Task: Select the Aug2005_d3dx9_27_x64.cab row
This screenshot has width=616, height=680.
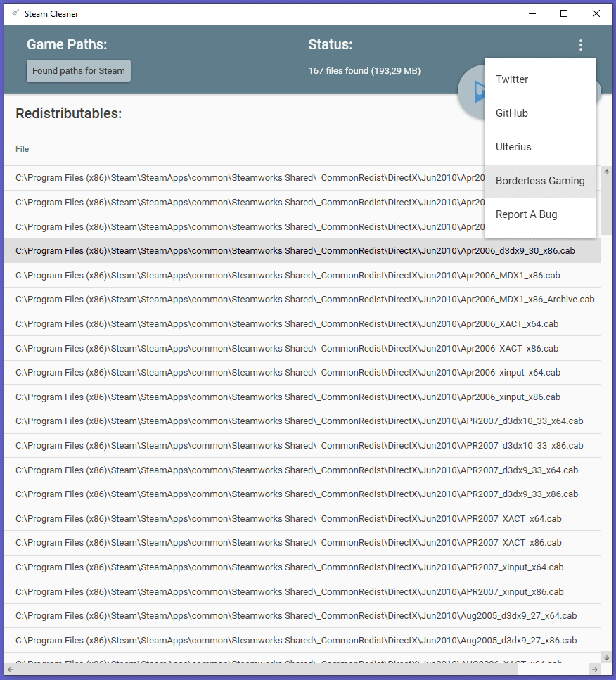Action: click(302, 616)
